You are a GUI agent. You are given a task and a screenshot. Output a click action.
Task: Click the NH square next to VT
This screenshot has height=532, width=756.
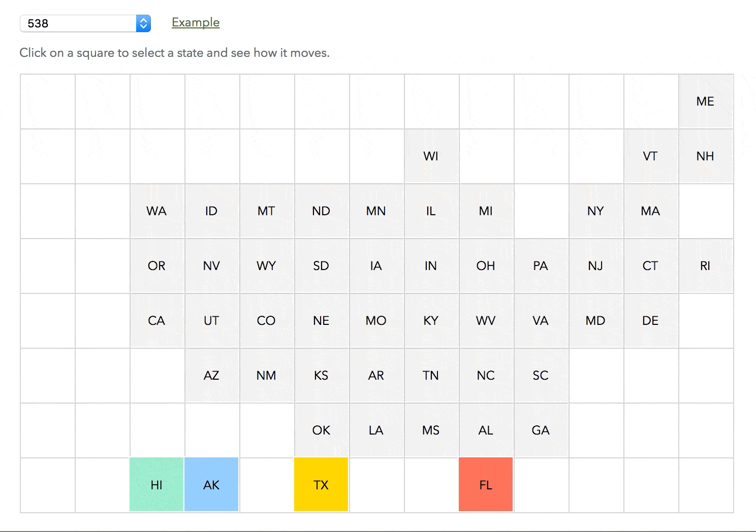pyautogui.click(x=706, y=156)
